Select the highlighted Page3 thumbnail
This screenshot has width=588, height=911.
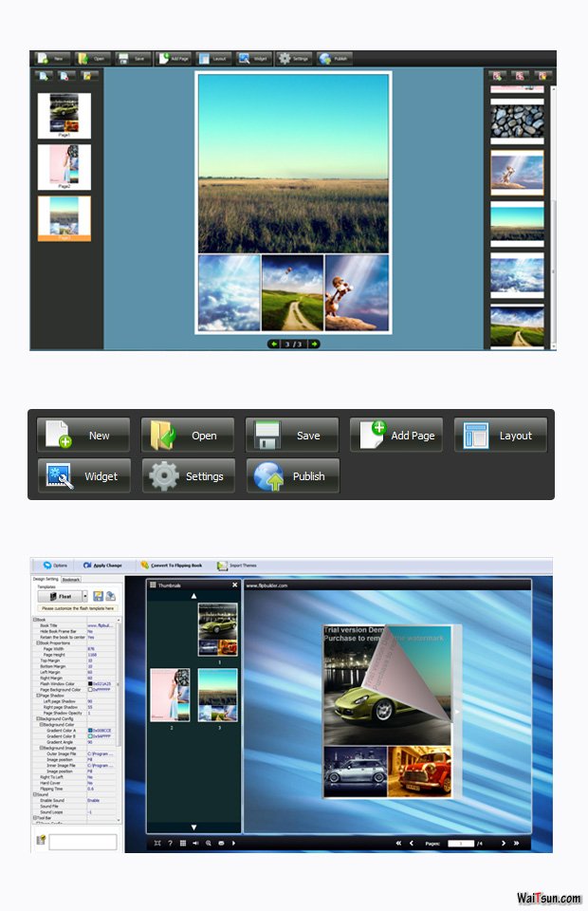(x=64, y=218)
